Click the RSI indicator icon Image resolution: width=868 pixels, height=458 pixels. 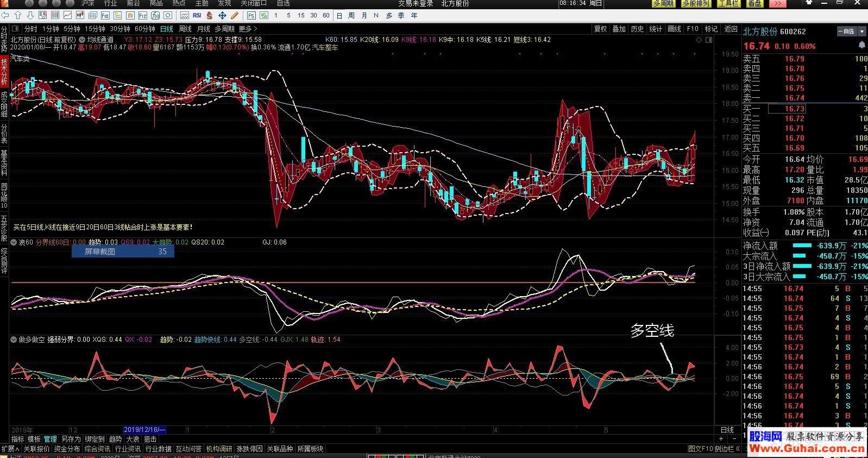click(x=197, y=15)
